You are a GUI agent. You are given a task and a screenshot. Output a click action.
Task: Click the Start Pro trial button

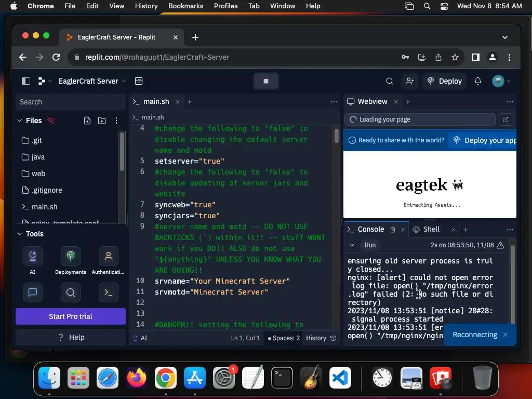tap(71, 316)
